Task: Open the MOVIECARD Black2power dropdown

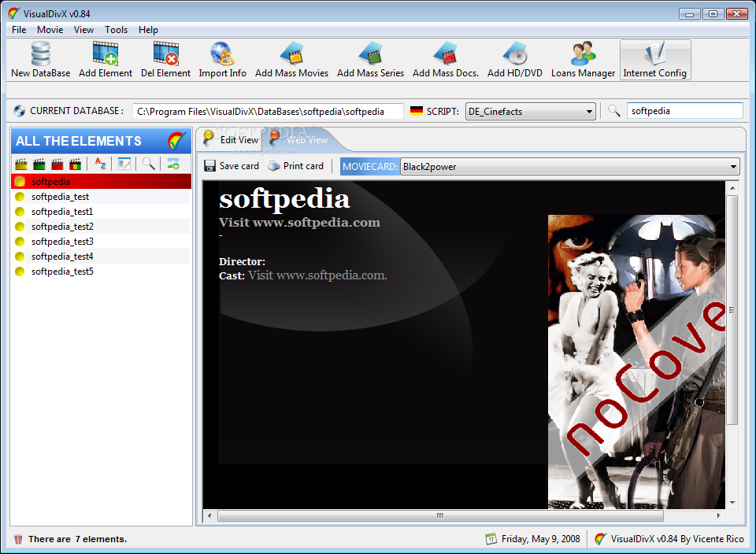Action: [x=570, y=167]
